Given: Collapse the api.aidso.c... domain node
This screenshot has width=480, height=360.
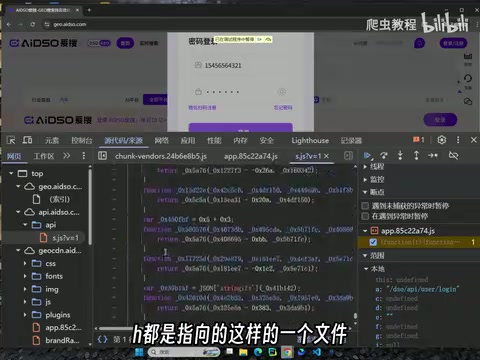Looking at the screenshot, I should (x=18, y=212).
